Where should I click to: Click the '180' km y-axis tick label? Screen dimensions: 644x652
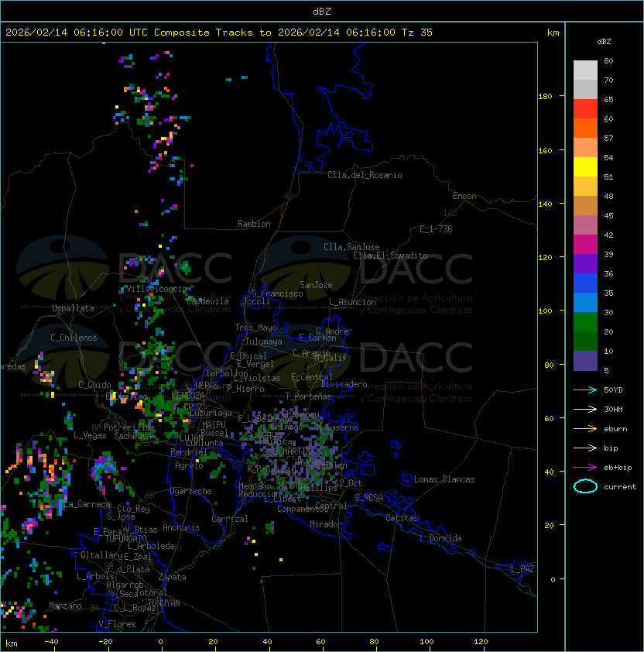(x=545, y=97)
